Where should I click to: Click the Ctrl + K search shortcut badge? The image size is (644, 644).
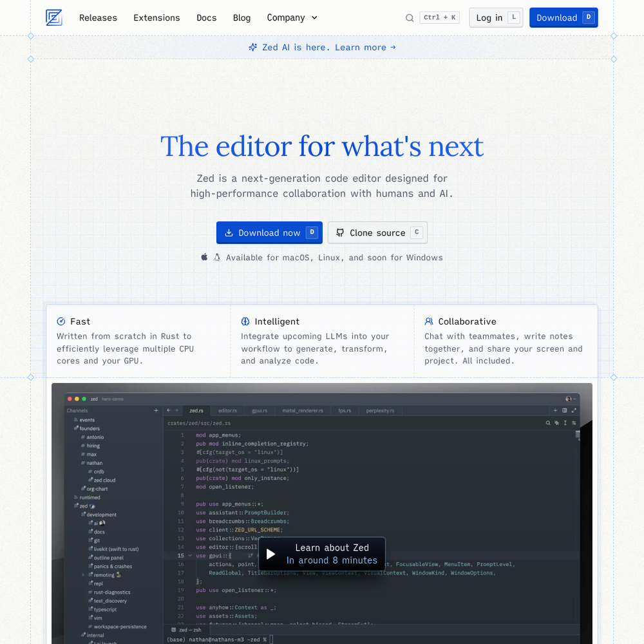(x=439, y=17)
